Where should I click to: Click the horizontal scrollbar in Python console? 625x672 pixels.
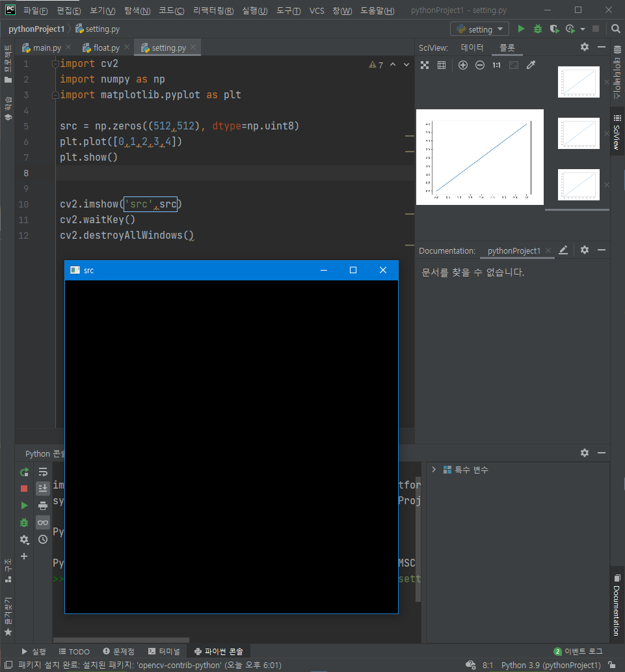coord(121,640)
